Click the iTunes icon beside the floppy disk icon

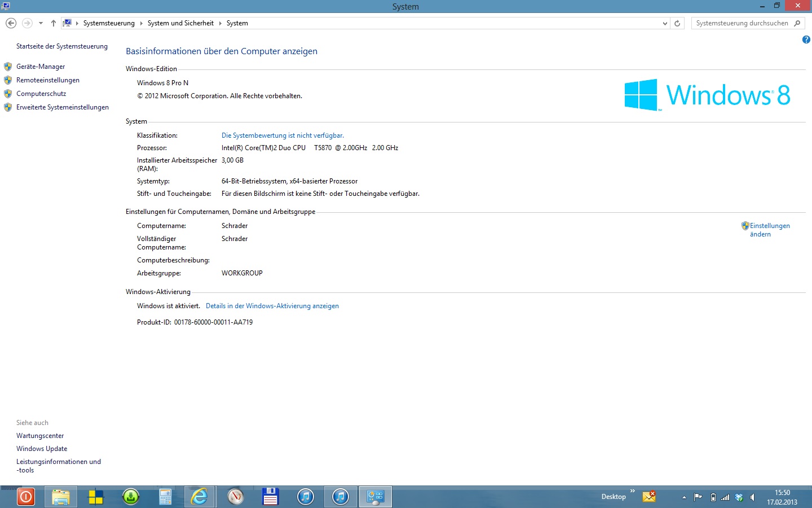[306, 497]
